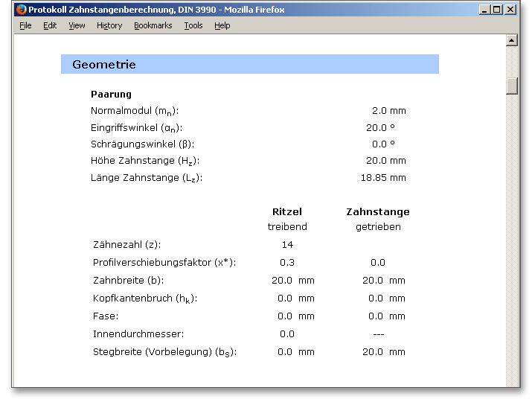Open the View menu
This screenshot has height=399, width=532.
pyautogui.click(x=77, y=25)
